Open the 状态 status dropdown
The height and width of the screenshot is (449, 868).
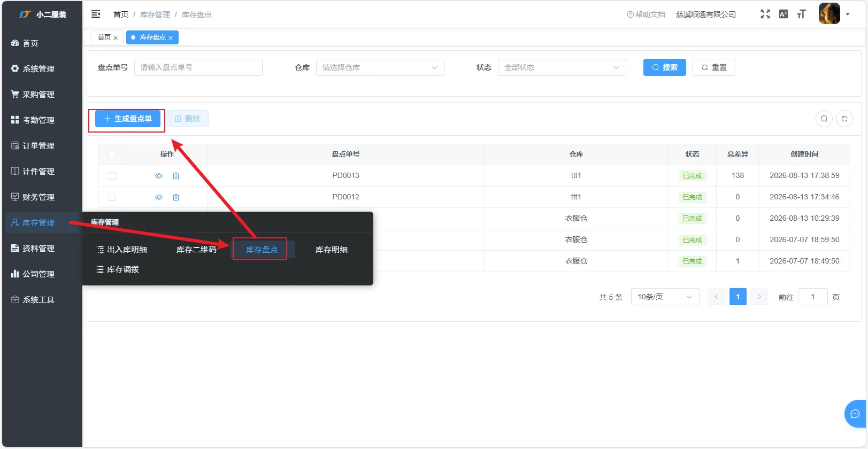[562, 67]
